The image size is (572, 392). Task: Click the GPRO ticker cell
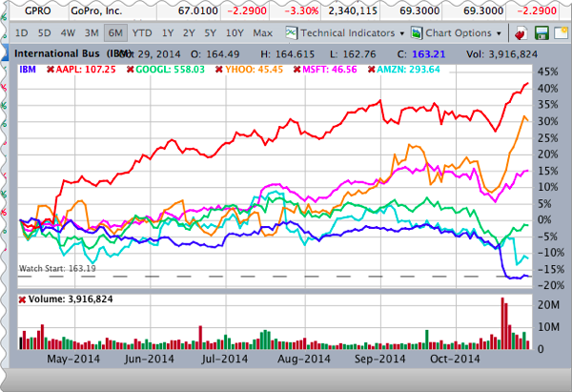37,10
